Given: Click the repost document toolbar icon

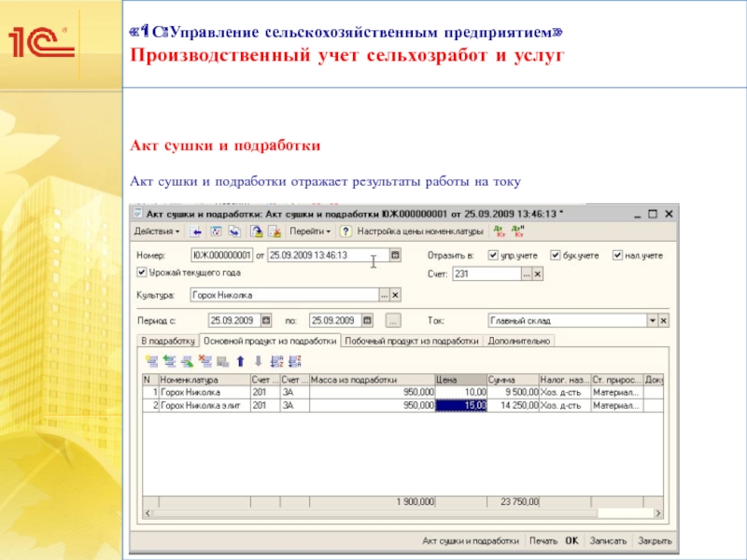Looking at the screenshot, I should click(x=216, y=231).
